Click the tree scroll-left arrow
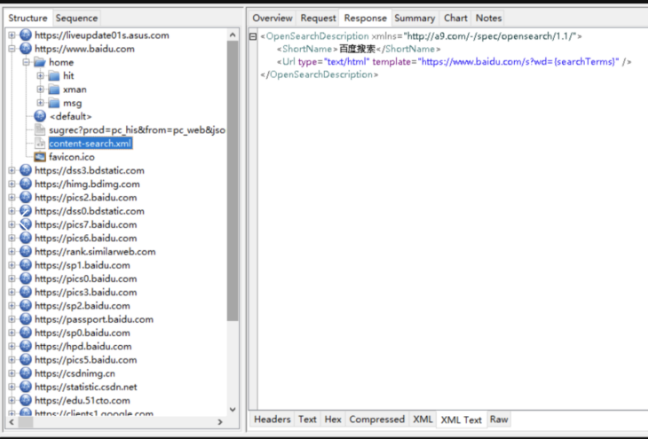Viewport: 648px width, 442px height. coord(12,422)
